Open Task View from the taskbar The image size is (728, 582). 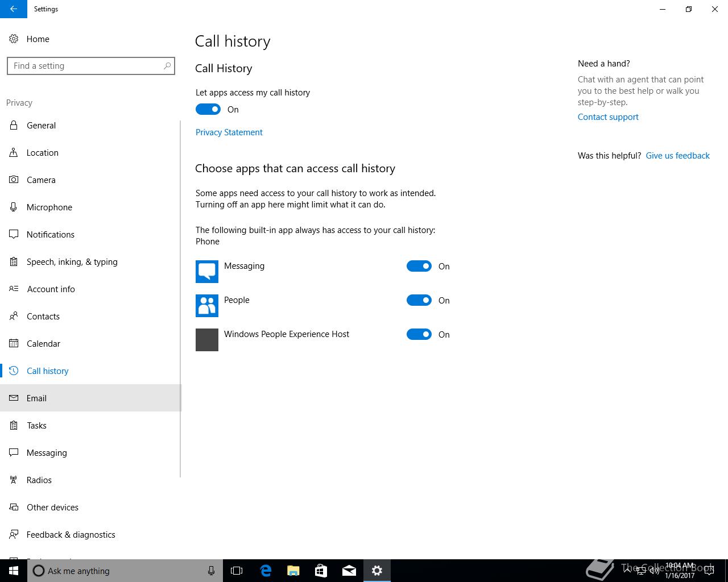(x=237, y=571)
